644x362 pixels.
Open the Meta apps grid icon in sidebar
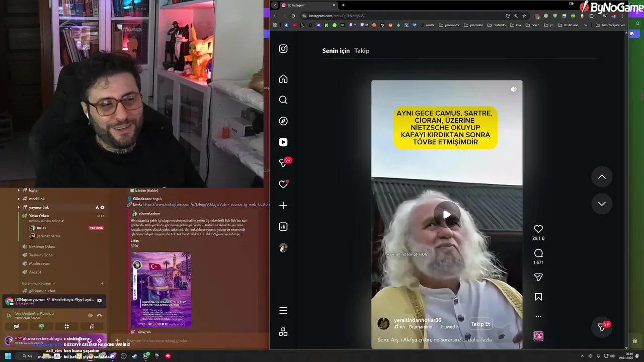(x=283, y=332)
